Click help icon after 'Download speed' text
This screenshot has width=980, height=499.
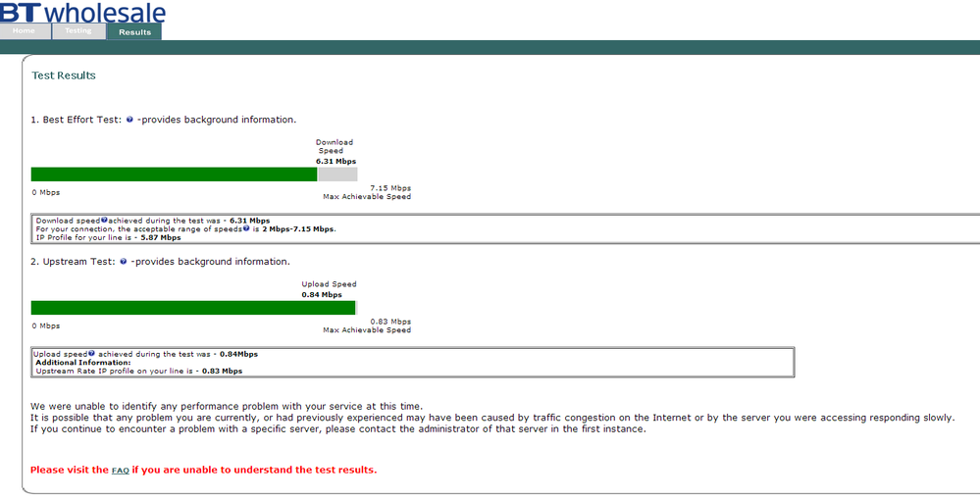[x=104, y=220]
